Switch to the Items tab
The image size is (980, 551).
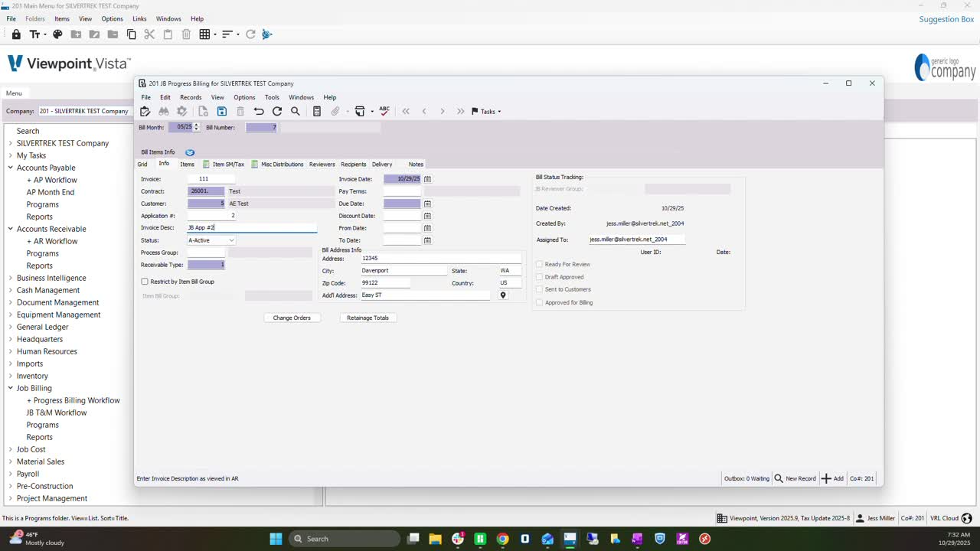[187, 165]
